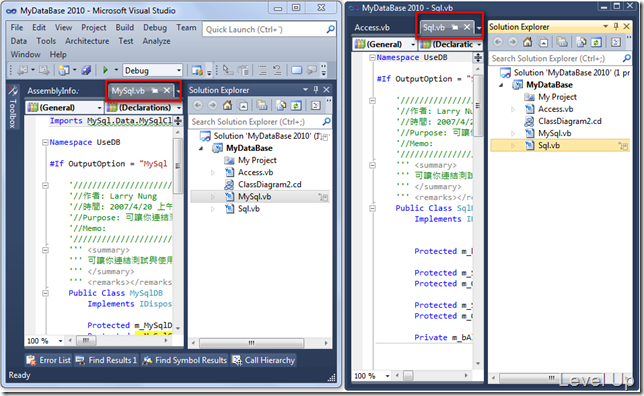Open zoom 100 % dropdown in left editor
Viewport: 644px width, 396px height.
pyautogui.click(x=60, y=341)
